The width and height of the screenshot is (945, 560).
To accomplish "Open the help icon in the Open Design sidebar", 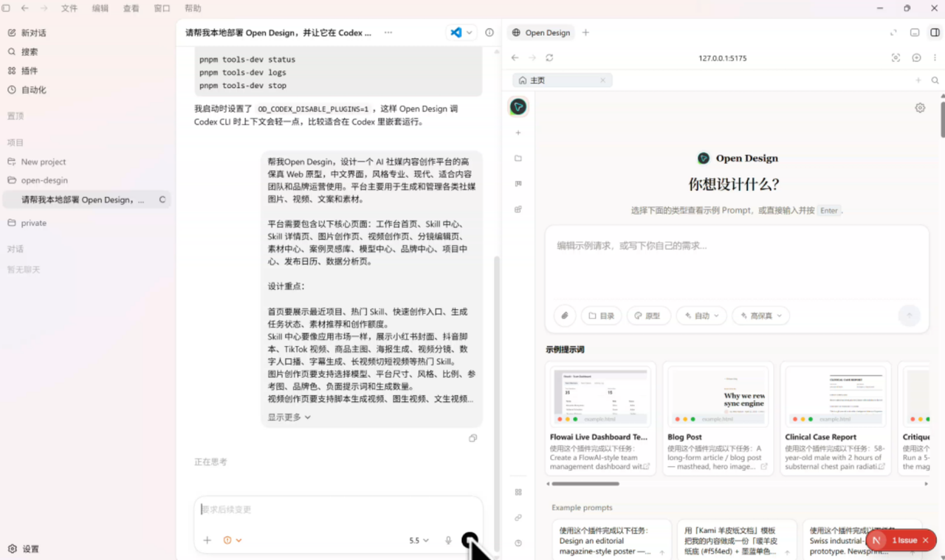I will coord(518,543).
